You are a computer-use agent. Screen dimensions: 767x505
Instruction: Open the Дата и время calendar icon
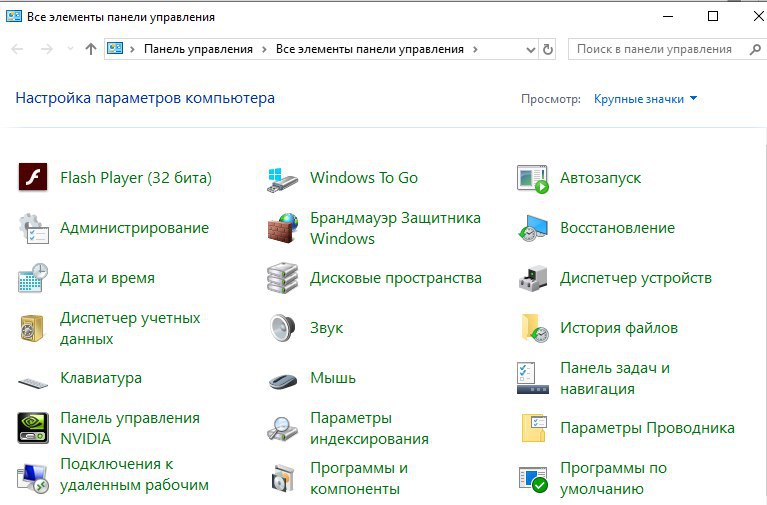point(33,278)
